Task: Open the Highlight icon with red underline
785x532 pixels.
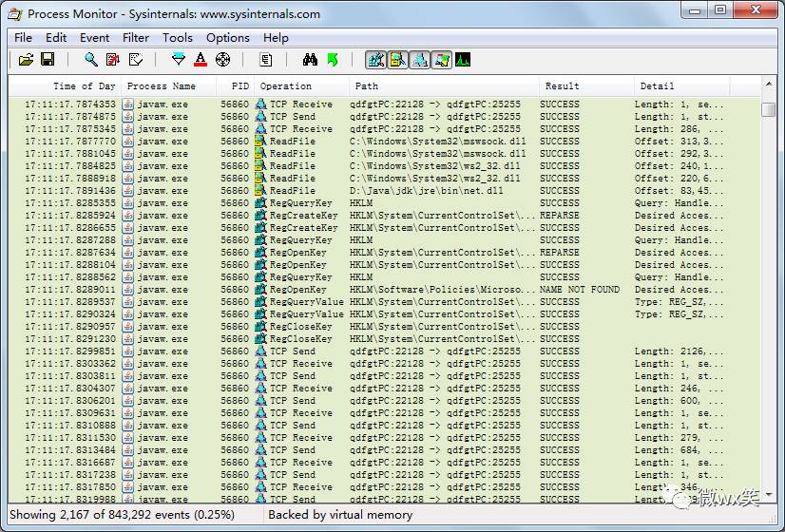Action: click(201, 60)
